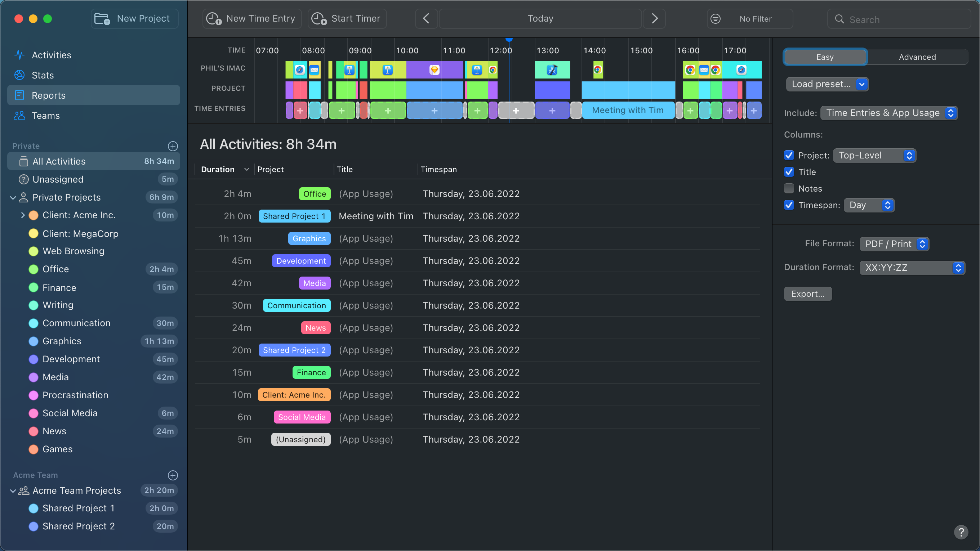Screen dimensions: 980x551
Task: Uncheck the Project column checkbox
Action: 789,156
